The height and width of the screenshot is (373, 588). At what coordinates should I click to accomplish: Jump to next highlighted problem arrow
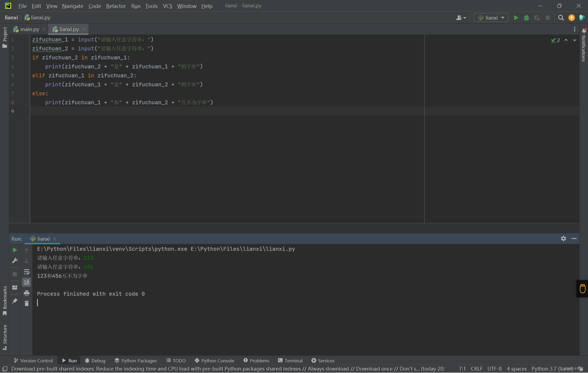574,40
